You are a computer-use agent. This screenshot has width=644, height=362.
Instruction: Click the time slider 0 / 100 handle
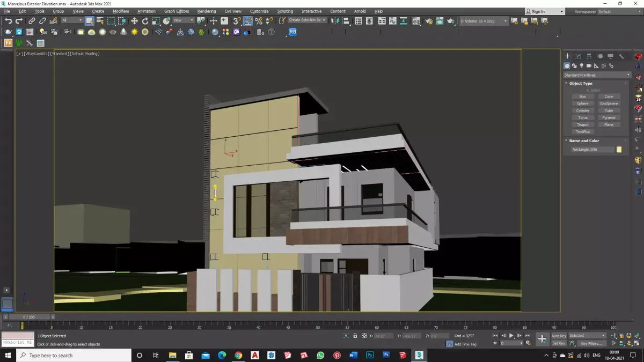coord(30,317)
